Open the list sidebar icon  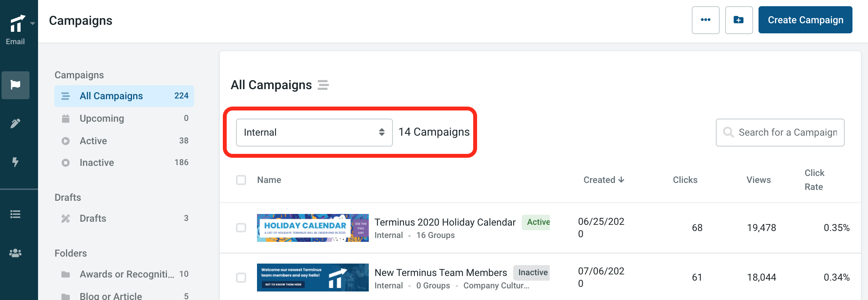pos(16,214)
